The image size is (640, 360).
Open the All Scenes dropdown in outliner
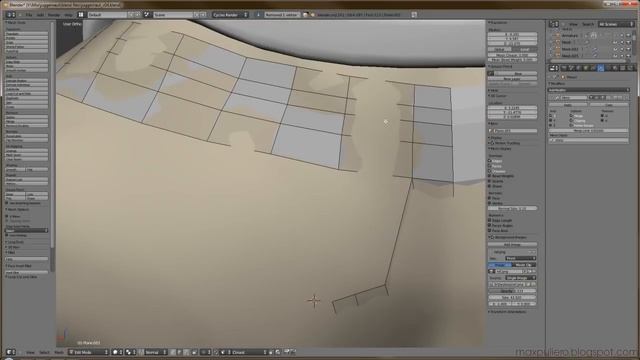616,24
